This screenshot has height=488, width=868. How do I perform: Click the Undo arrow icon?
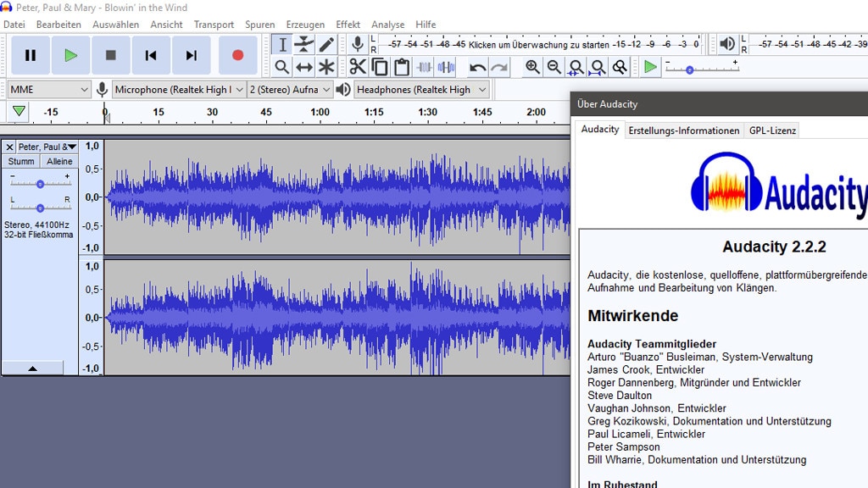click(477, 66)
